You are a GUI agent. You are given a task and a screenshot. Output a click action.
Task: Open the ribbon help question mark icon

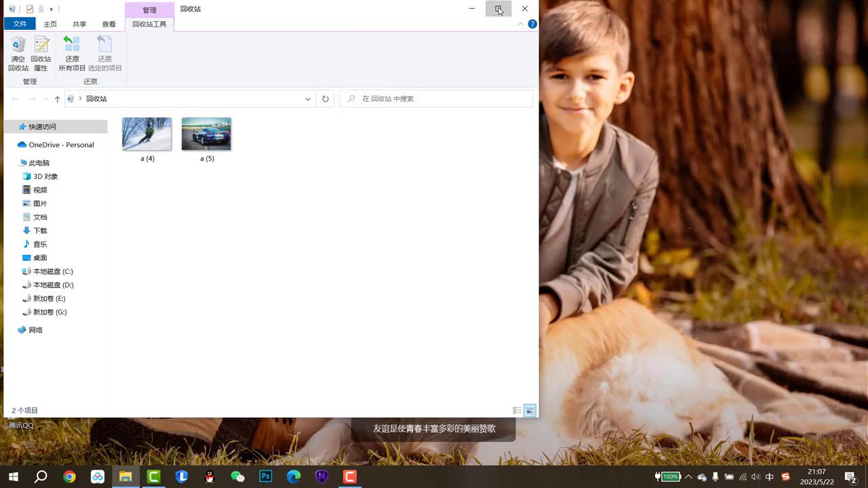tap(532, 24)
